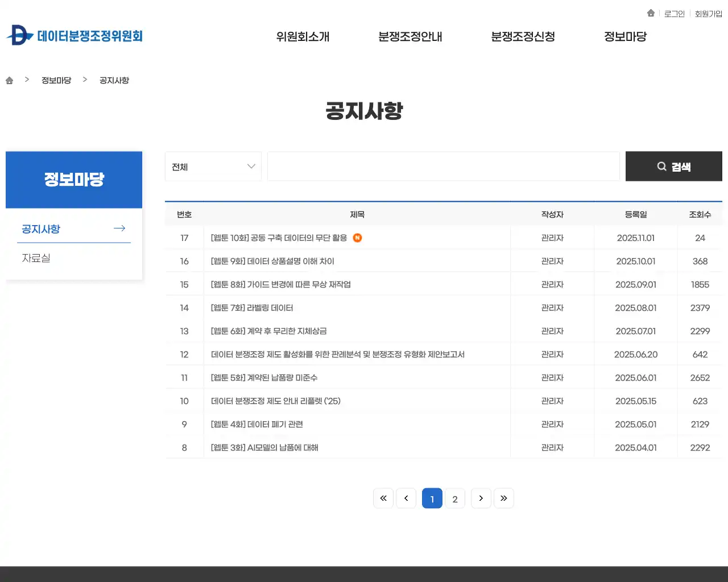The image size is (728, 582).
Task: Click the next page arrow
Action: tap(481, 498)
